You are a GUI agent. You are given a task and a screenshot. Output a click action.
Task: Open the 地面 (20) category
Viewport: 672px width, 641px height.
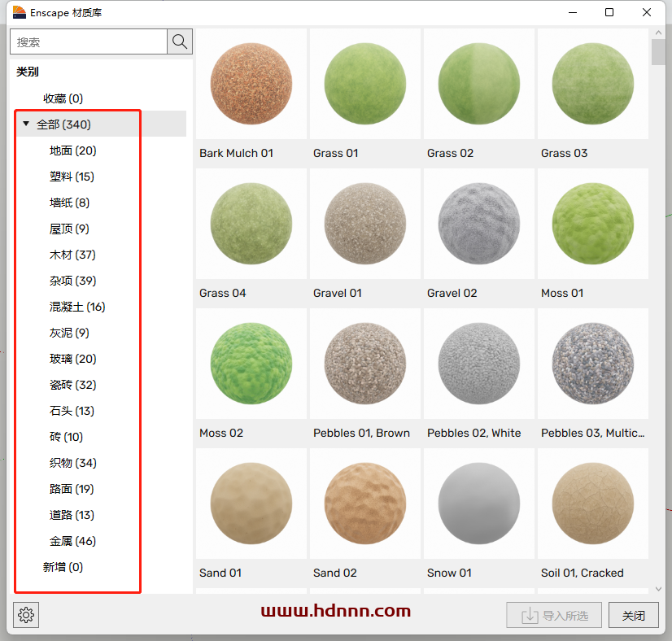coord(73,150)
